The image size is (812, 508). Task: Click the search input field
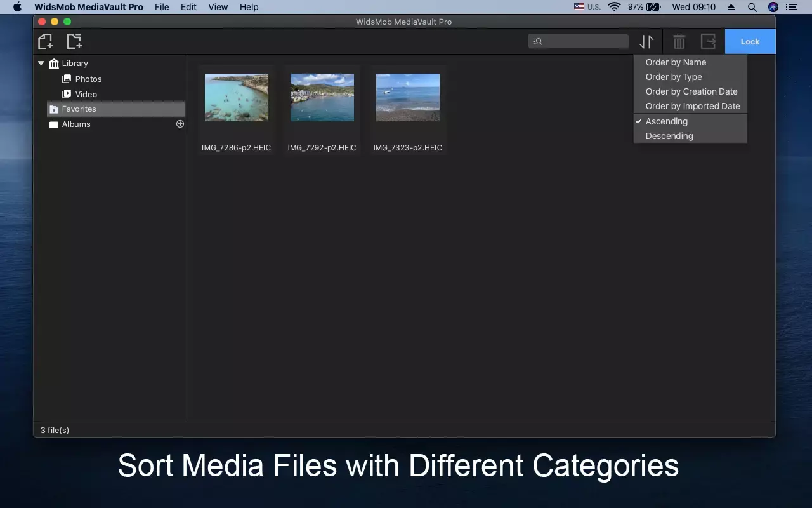tap(584, 41)
